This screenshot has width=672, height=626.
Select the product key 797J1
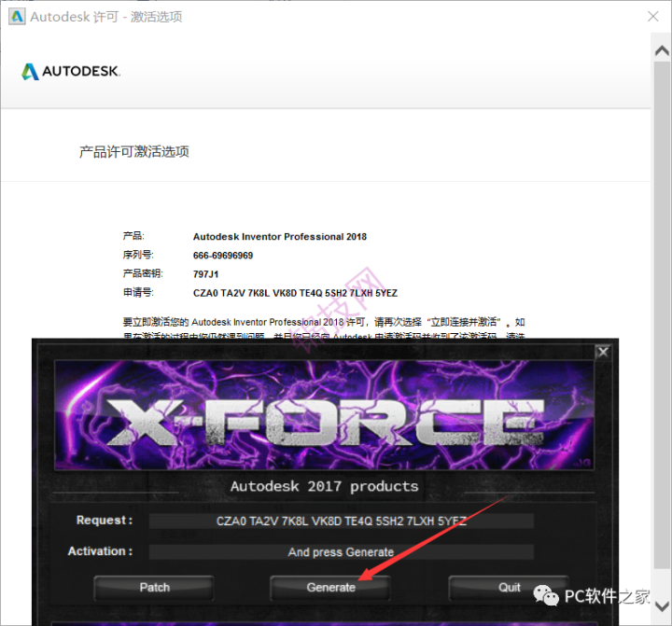pos(205,274)
